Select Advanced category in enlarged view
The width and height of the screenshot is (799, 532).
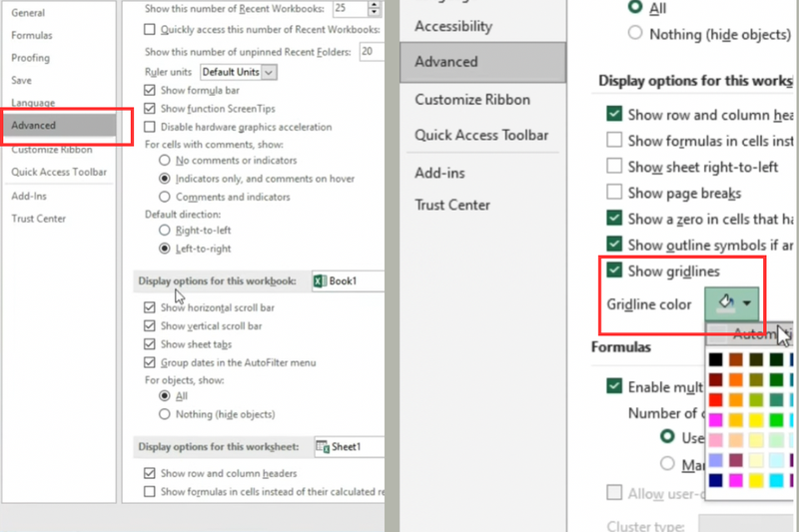(x=482, y=62)
